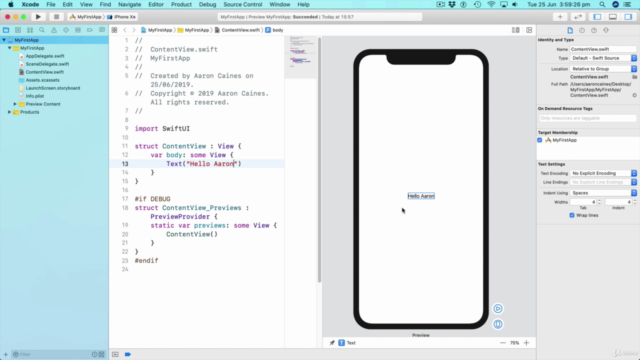The height and width of the screenshot is (360, 640).
Task: Show the debug area from bottom bar
Action: click(x=115, y=354)
